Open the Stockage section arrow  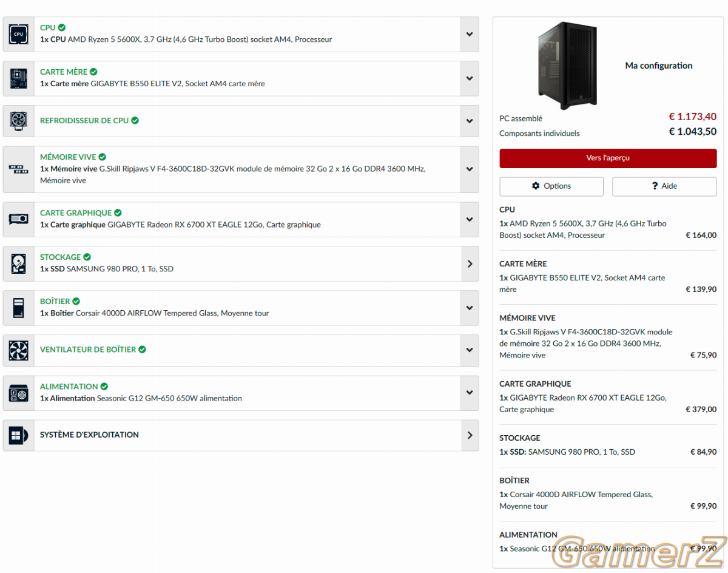pos(470,263)
